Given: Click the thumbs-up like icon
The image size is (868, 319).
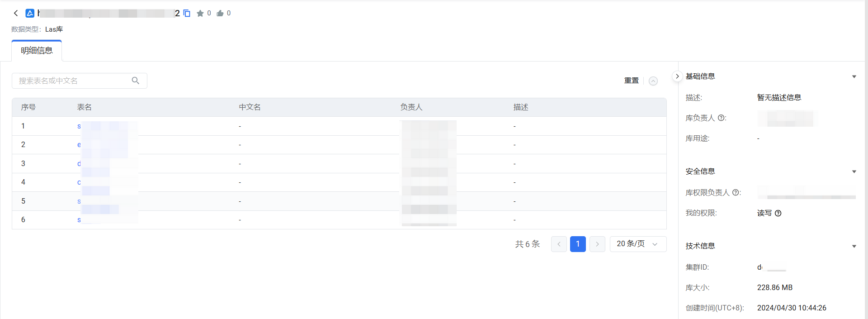Looking at the screenshot, I should [x=220, y=13].
